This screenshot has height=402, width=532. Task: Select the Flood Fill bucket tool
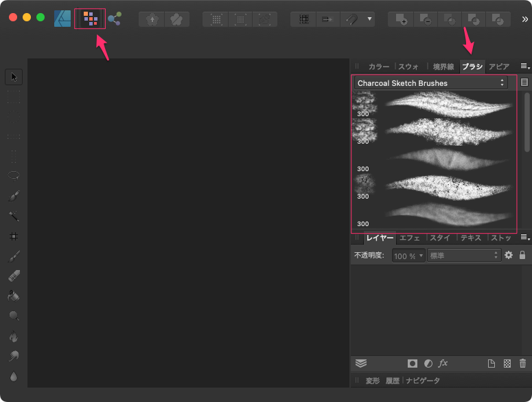(14, 296)
